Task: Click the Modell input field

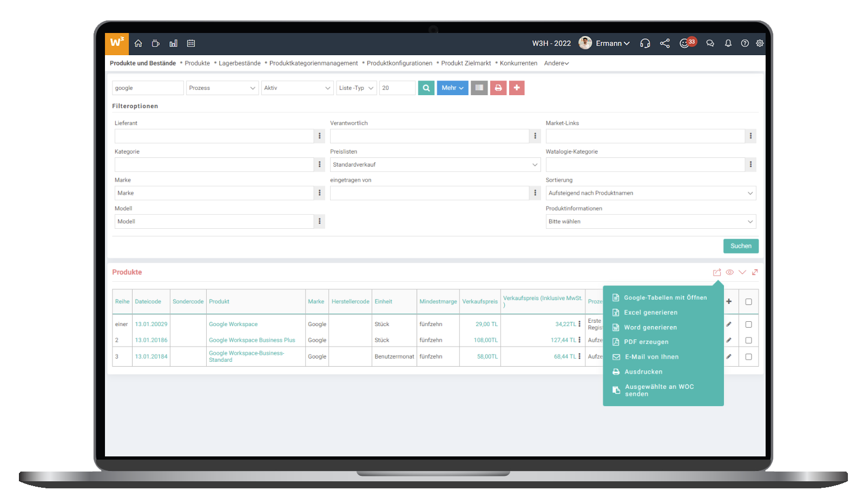Action: [x=214, y=221]
